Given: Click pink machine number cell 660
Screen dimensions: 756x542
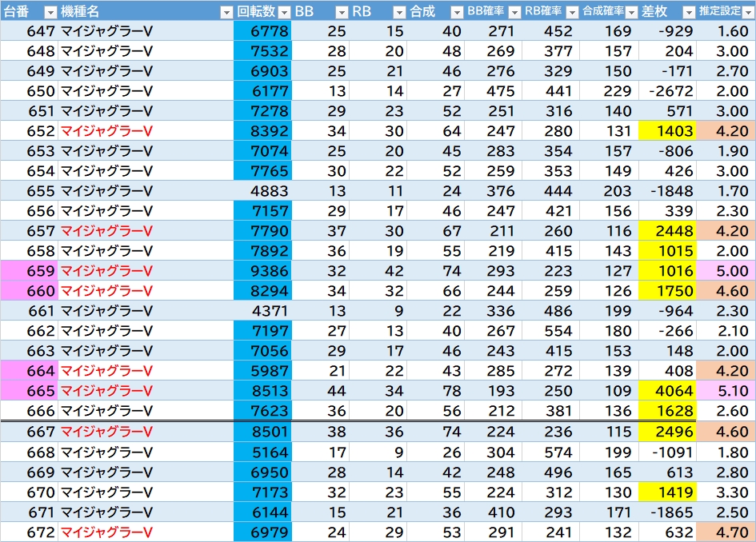Looking at the screenshot, I should [x=30, y=290].
